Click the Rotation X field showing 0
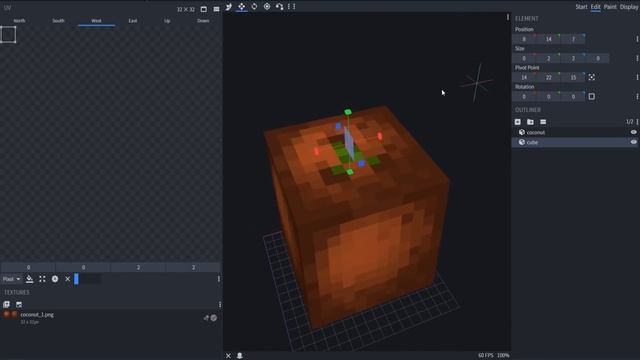Viewport: 640px width, 360px height. (524, 96)
